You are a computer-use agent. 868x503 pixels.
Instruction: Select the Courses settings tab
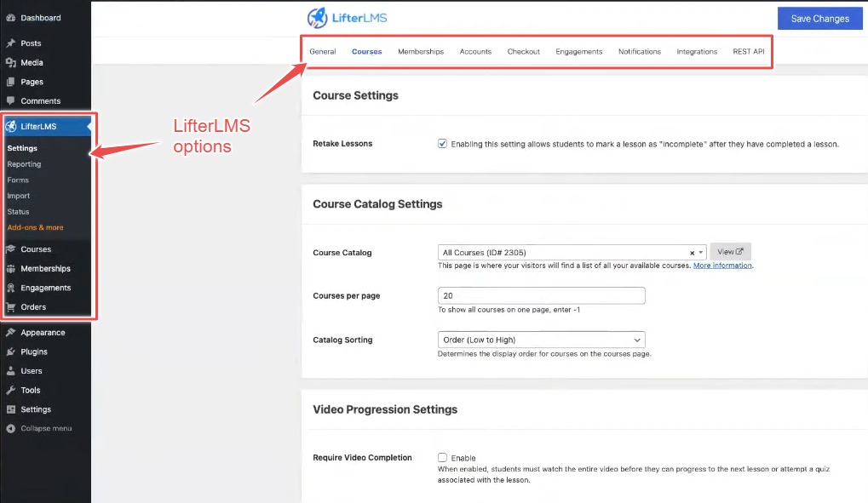coord(366,51)
